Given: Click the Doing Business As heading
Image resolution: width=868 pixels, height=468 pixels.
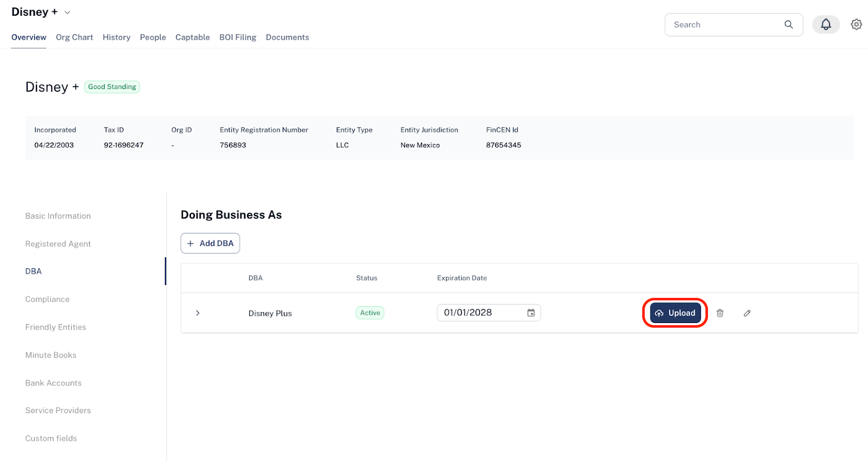Looking at the screenshot, I should pyautogui.click(x=231, y=215).
